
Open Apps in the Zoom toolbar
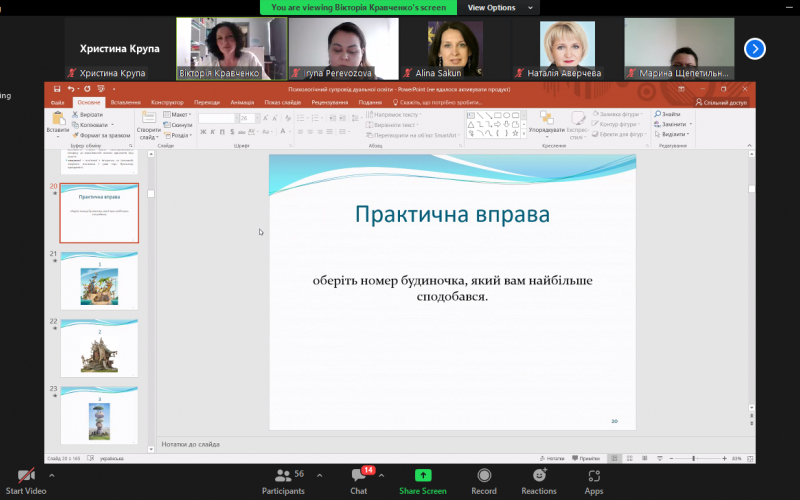tap(594, 482)
